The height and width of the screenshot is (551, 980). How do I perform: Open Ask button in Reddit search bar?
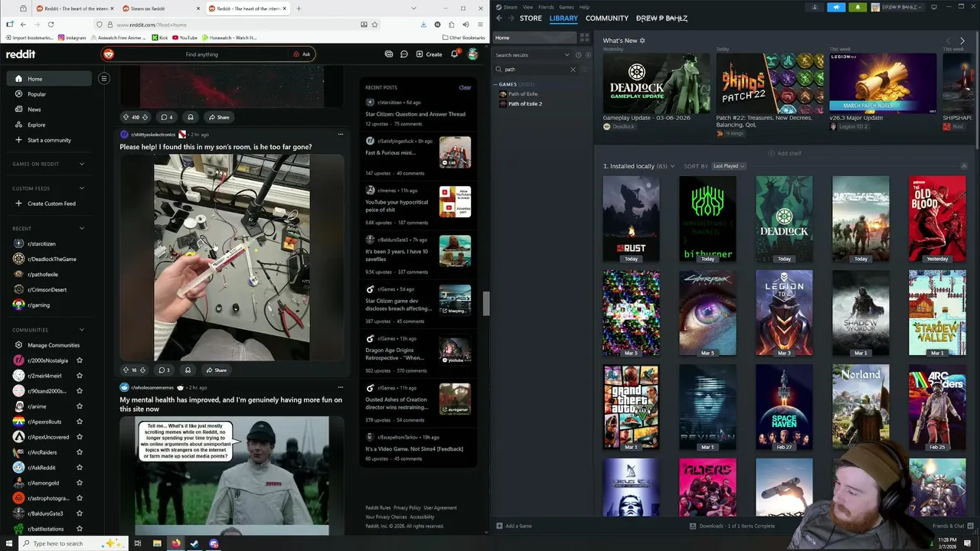click(x=302, y=54)
